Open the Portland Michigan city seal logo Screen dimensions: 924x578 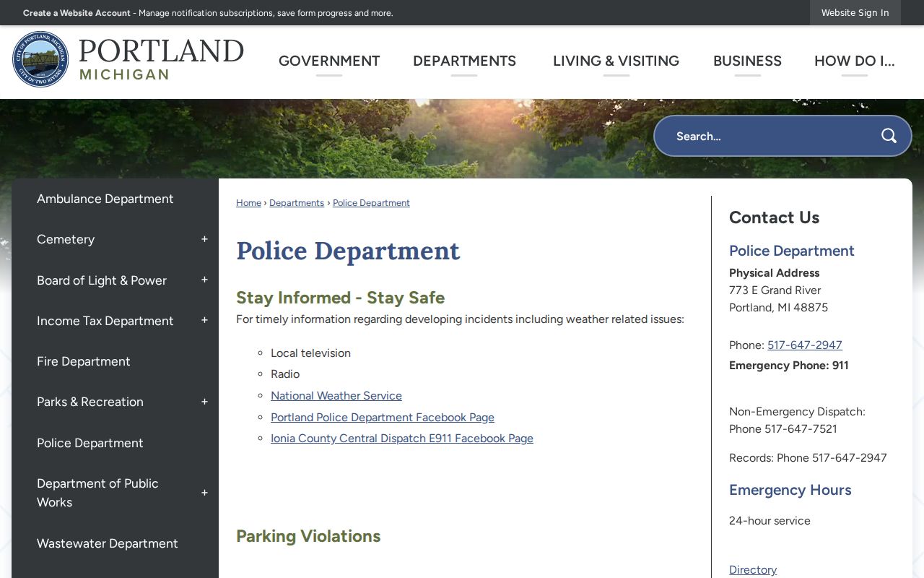click(40, 59)
